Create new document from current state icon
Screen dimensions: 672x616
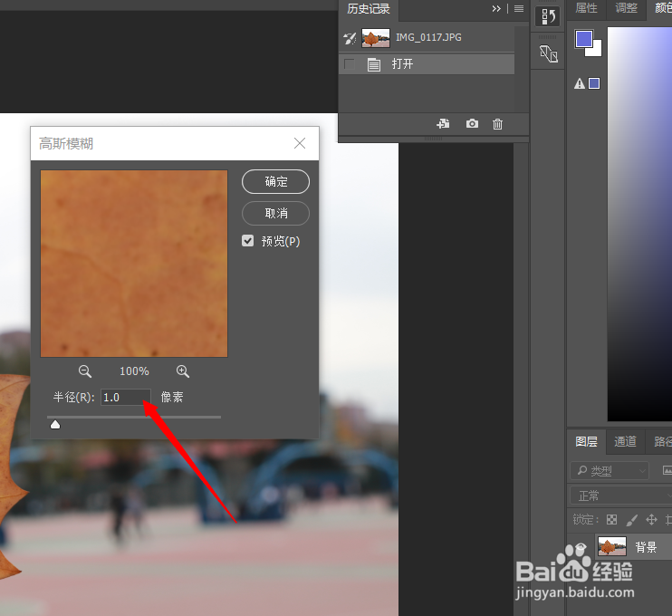click(x=443, y=124)
